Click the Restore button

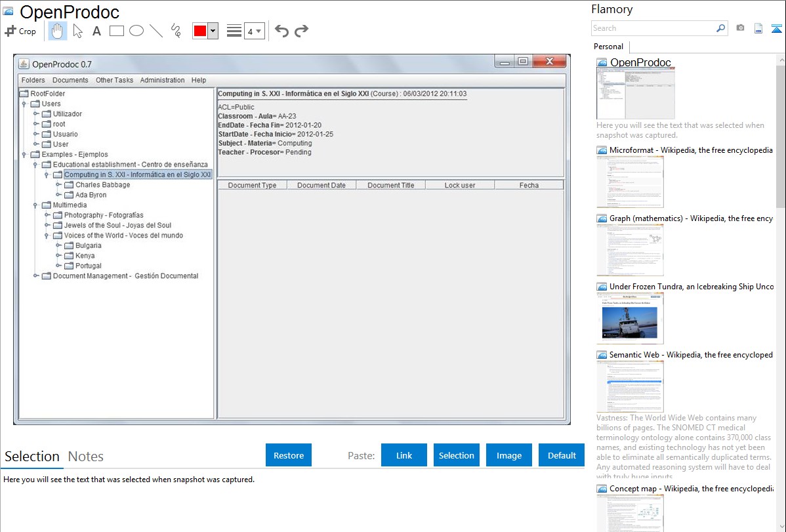289,455
